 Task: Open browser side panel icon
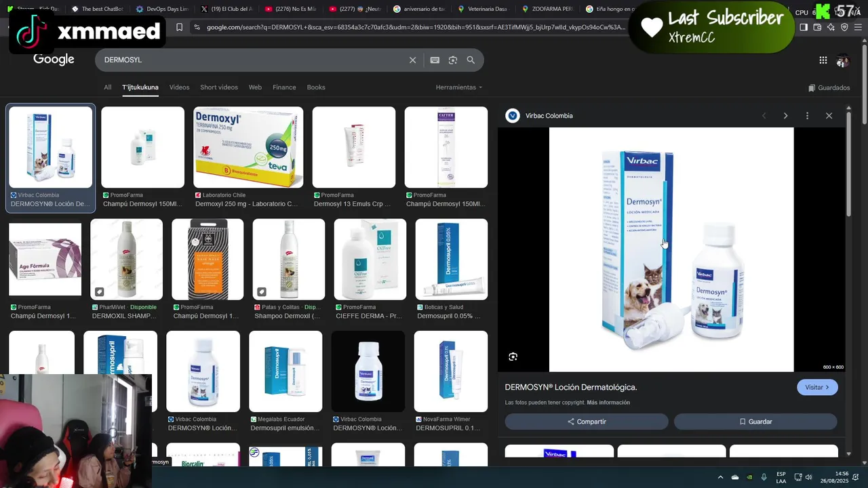(804, 27)
